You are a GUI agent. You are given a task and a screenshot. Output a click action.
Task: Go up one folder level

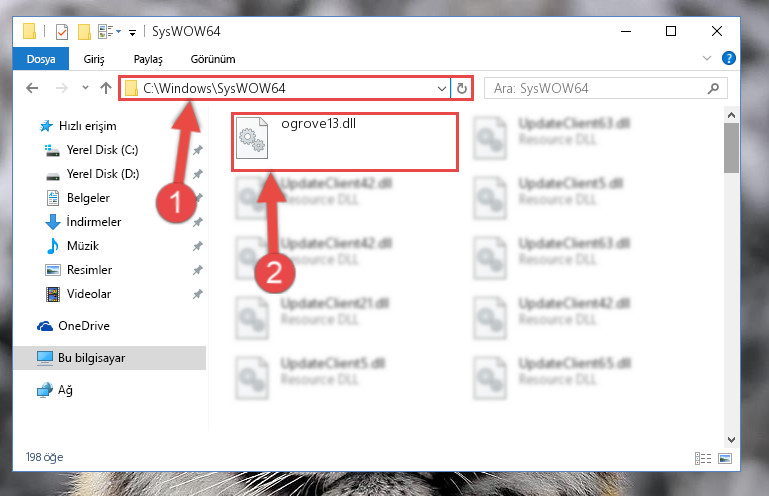106,88
